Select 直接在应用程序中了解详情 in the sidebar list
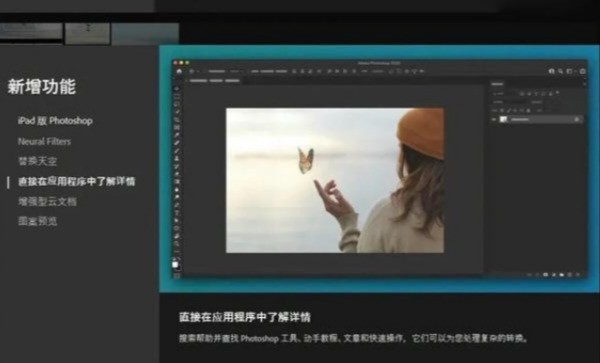The image size is (600, 363). [x=77, y=181]
